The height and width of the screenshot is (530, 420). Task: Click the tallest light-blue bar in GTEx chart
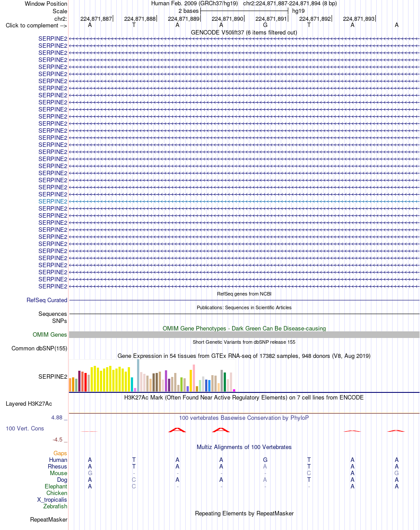tap(138, 376)
